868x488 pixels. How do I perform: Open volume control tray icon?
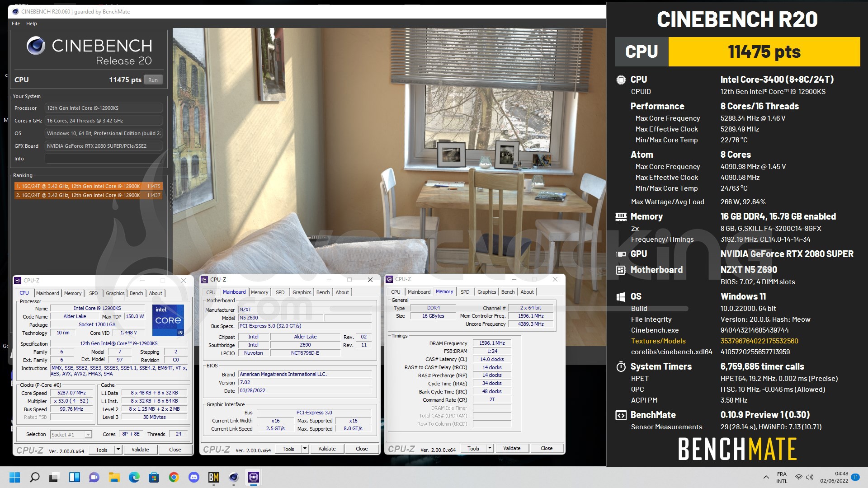point(809,477)
